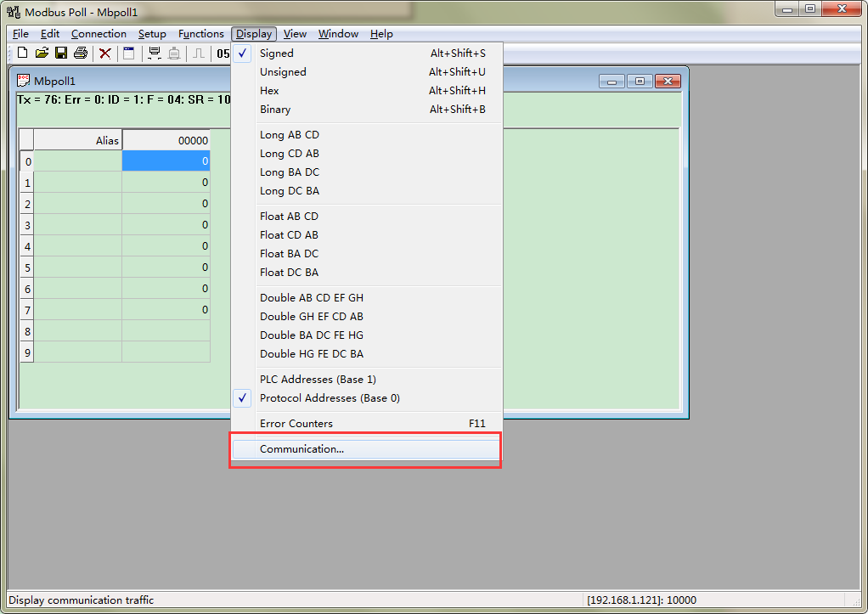Click the Alias cell in row 8
The image size is (868, 614).
pos(77,331)
